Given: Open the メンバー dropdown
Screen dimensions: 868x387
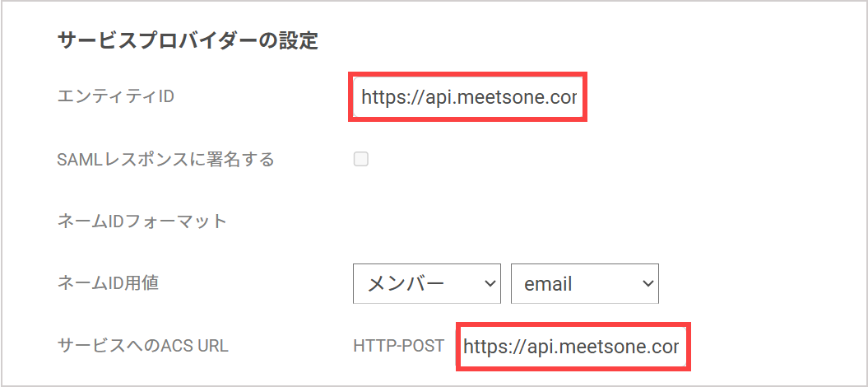Looking at the screenshot, I should click(x=427, y=283).
